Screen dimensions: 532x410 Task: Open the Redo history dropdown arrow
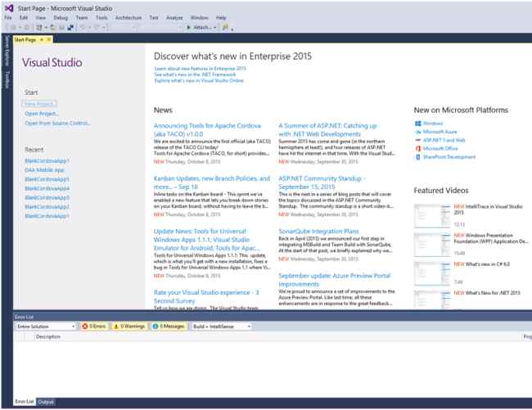coord(104,28)
